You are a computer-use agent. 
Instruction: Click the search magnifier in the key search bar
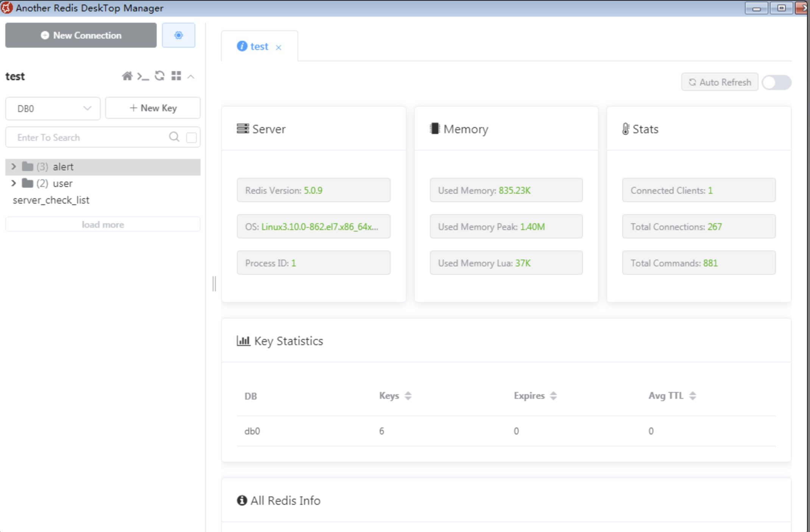coord(174,137)
